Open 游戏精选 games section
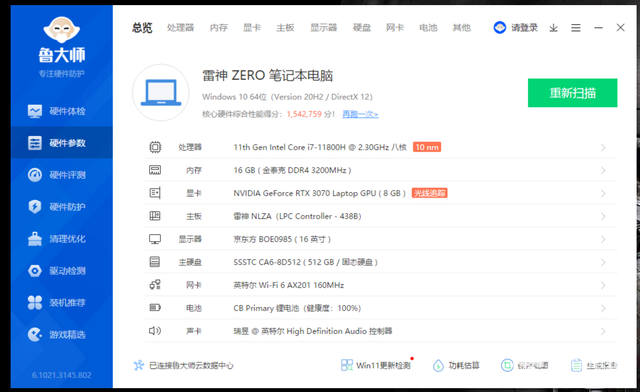 pos(61,334)
